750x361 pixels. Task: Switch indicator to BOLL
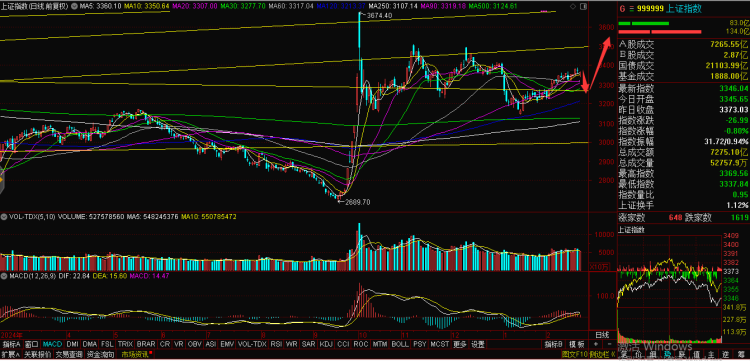(x=400, y=344)
